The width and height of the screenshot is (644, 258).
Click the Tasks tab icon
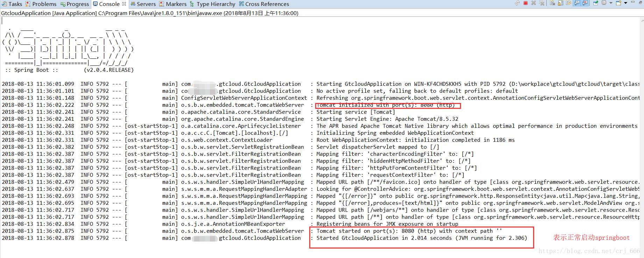point(4,4)
